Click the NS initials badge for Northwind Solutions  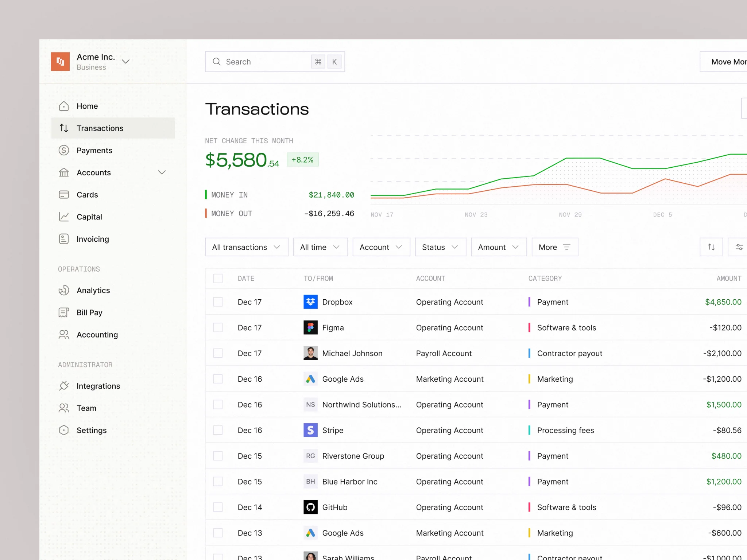click(310, 405)
